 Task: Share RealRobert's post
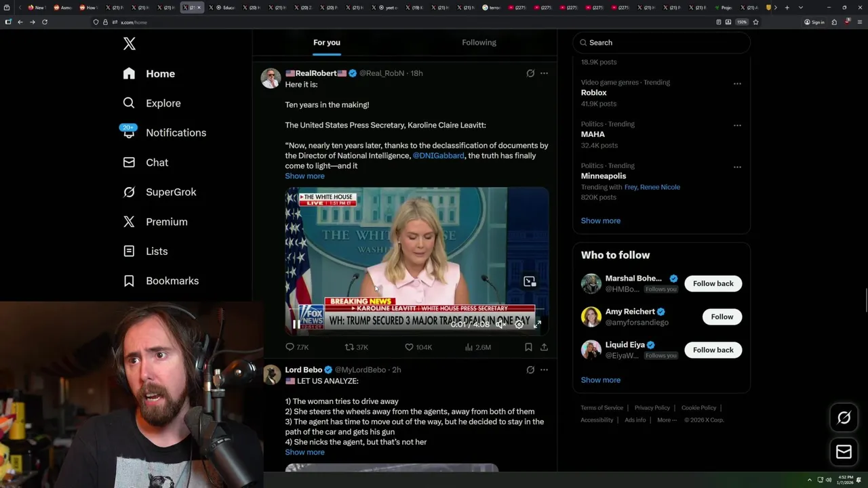(544, 347)
